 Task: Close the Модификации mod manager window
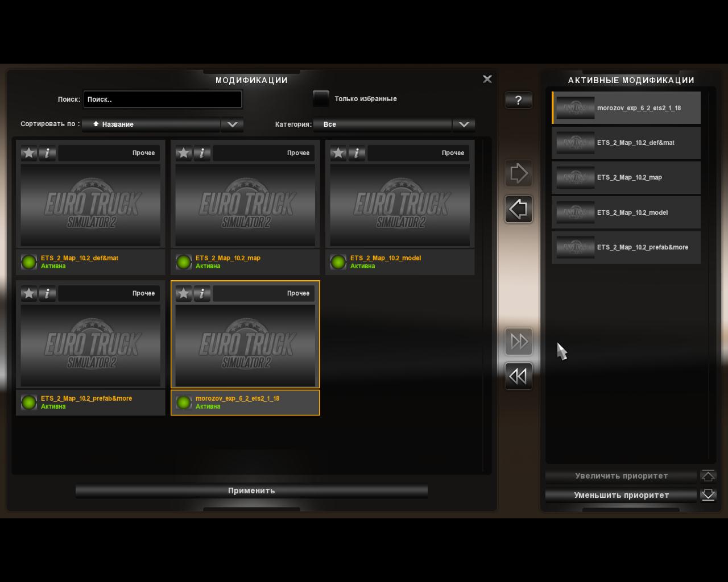pos(487,79)
